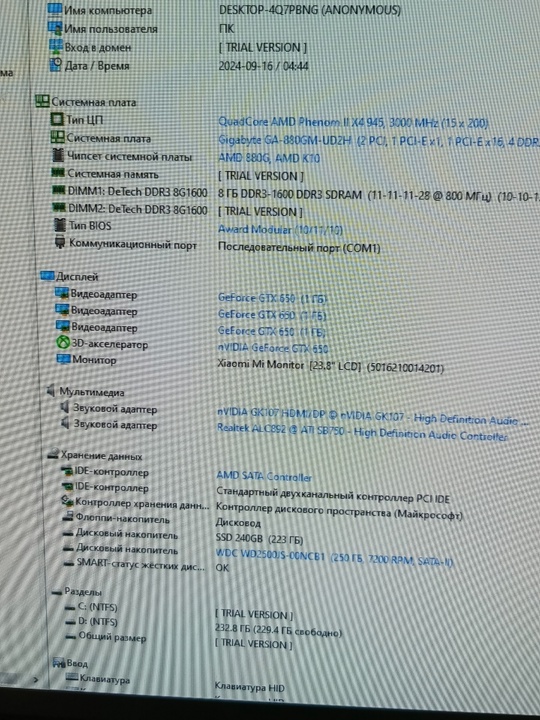Click the Хранение данных section header icon
Viewport: 540px width, 720px height.
click(x=53, y=454)
